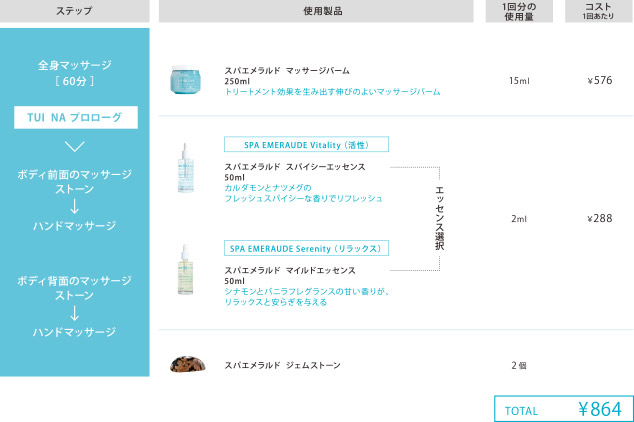This screenshot has height=422, width=634.
Task: Click the massage balm jar image
Action: coord(187,80)
